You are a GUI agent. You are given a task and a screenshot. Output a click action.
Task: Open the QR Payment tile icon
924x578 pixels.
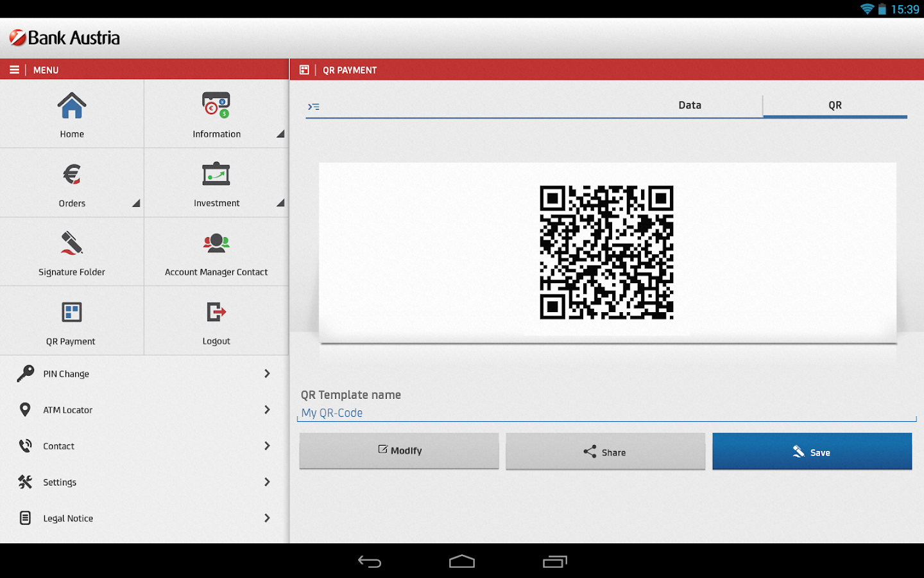coord(72,312)
